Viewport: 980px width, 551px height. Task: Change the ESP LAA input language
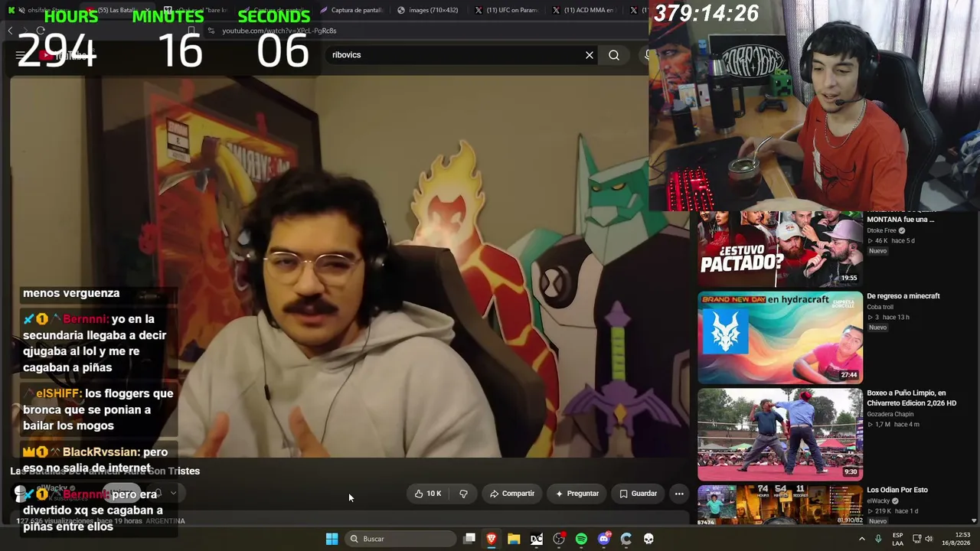tap(898, 539)
